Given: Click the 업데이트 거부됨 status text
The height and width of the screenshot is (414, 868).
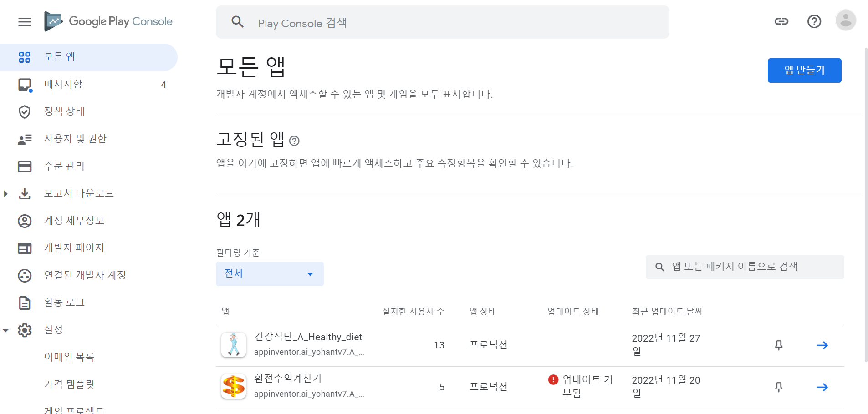Looking at the screenshot, I should pyautogui.click(x=587, y=386).
